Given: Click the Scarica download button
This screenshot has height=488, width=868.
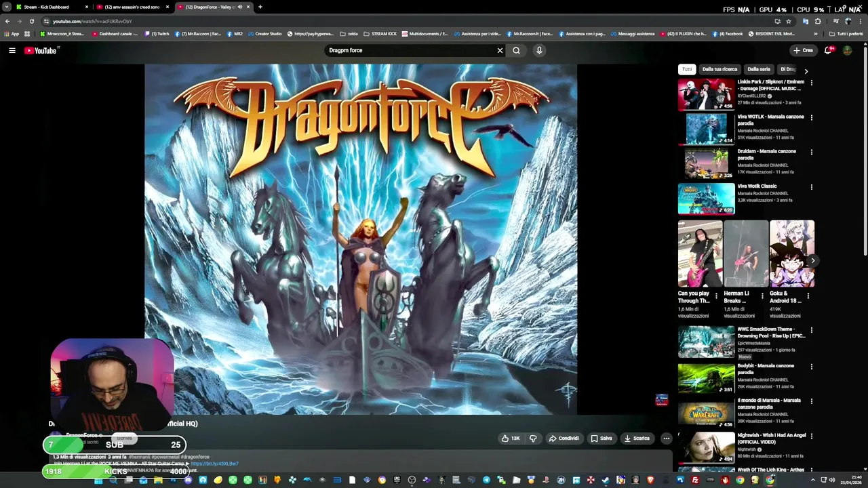Looking at the screenshot, I should 637,439.
